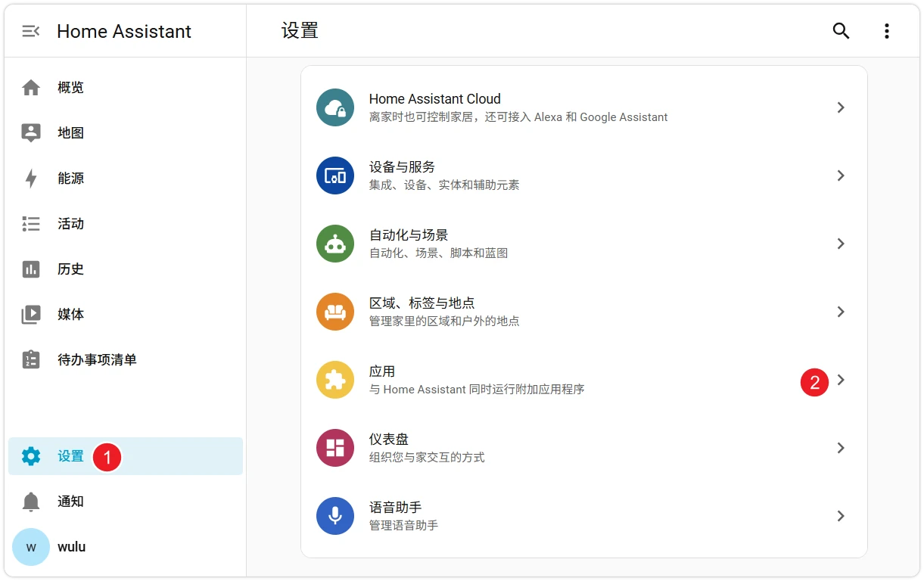Click the dashboard icon for 仪表盘
Screen dimensions: 924x581
tap(335, 448)
